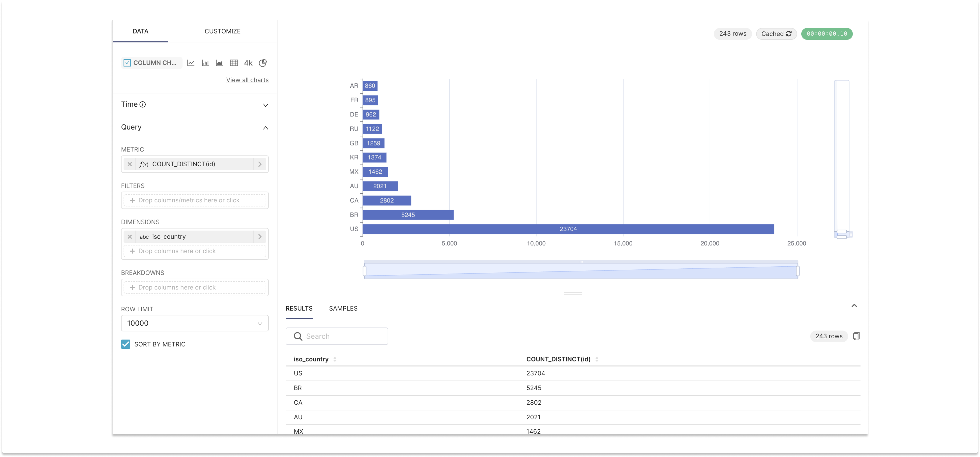Screen dimensions: 980x457
Task: Select the area chart icon
Action: click(x=220, y=63)
